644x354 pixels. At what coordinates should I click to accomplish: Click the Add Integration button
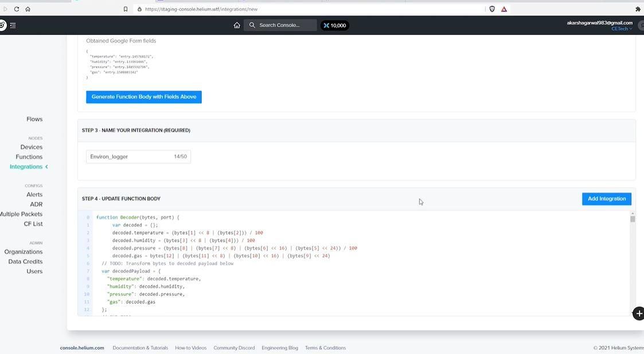click(x=607, y=199)
